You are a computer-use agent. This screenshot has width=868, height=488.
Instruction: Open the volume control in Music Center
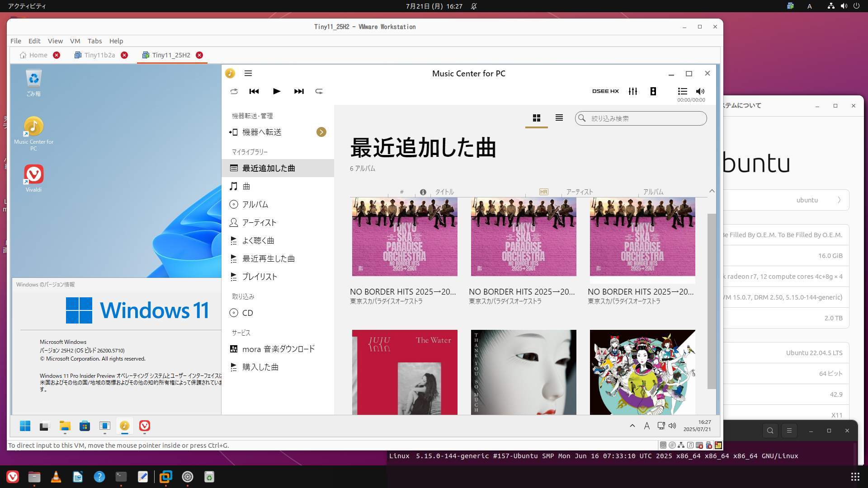[700, 91]
